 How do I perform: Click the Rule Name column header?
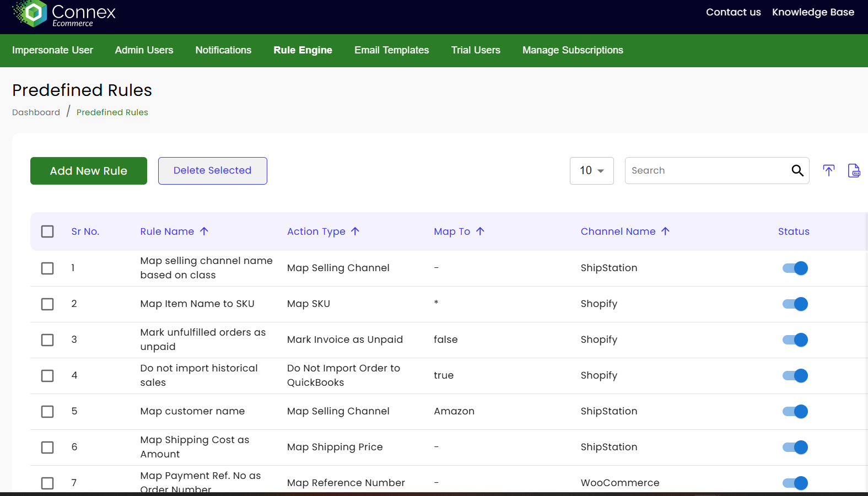click(x=167, y=231)
